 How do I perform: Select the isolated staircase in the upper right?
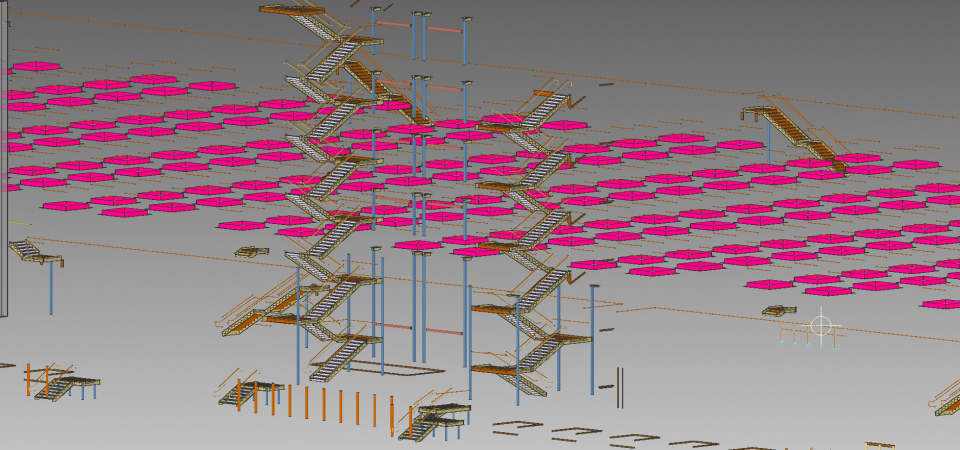(794, 129)
